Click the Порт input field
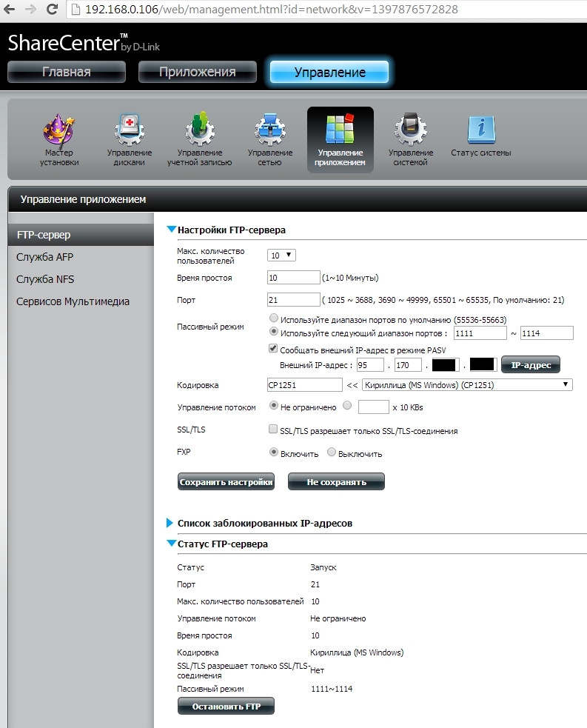Image resolution: width=587 pixels, height=728 pixels. tap(293, 300)
